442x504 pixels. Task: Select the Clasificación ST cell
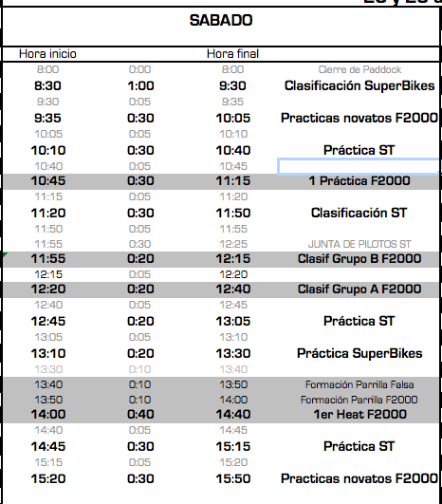coord(359,213)
